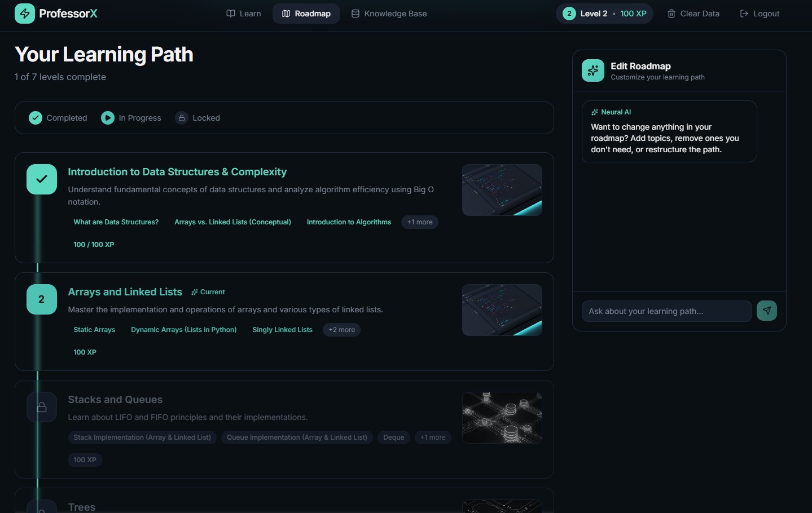This screenshot has height=513, width=812.
Task: Select Dynamic Arrays (Lists in Python) topic
Action: coord(184,330)
